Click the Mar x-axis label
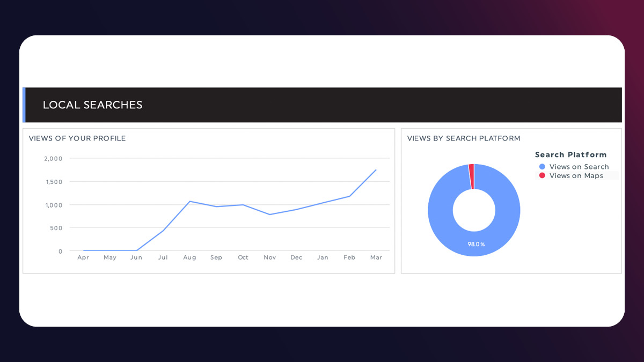The width and height of the screenshot is (644, 362). click(376, 257)
